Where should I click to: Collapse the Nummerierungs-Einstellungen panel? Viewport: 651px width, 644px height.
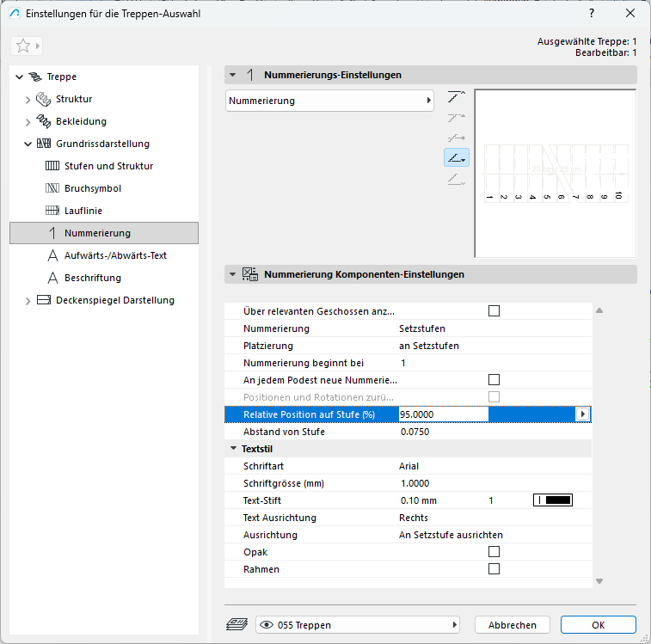(232, 76)
